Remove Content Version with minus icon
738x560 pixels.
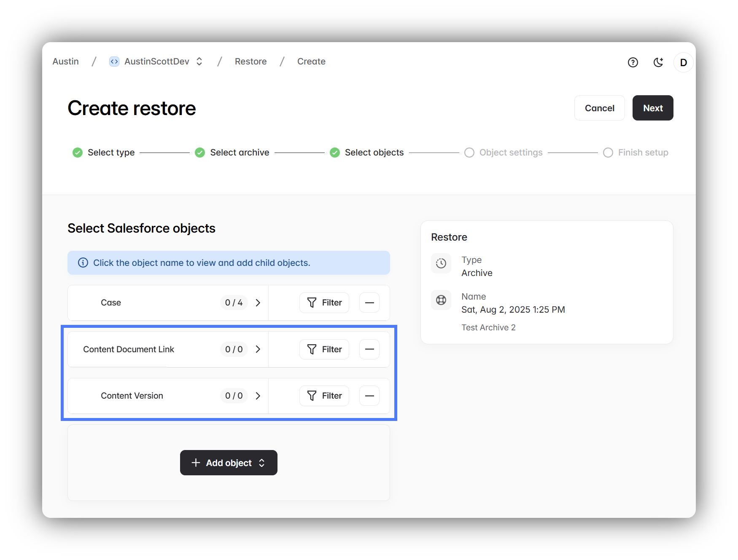[x=369, y=396]
